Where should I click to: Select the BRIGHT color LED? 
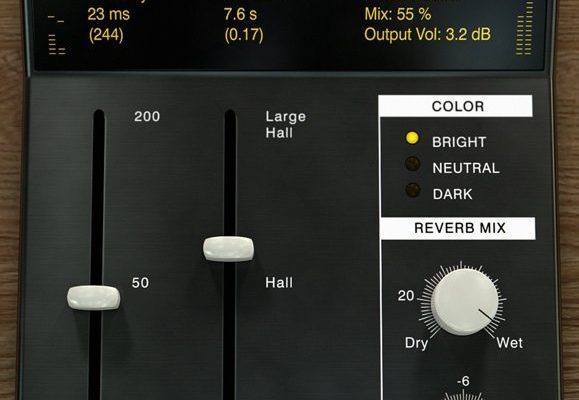(412, 138)
